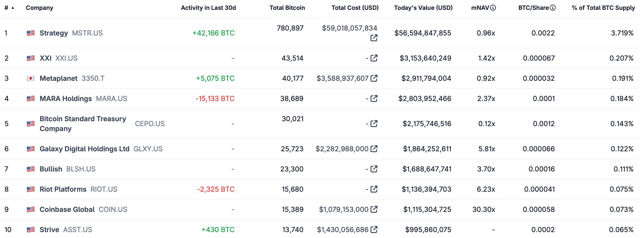The height and width of the screenshot is (238, 644).
Task: Open Metaplanet's cost source external link
Action: click(x=374, y=78)
